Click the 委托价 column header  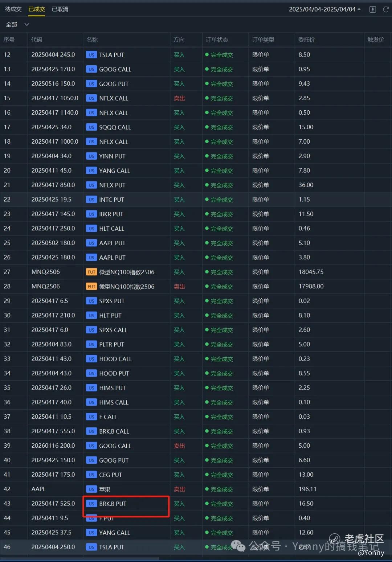307,40
